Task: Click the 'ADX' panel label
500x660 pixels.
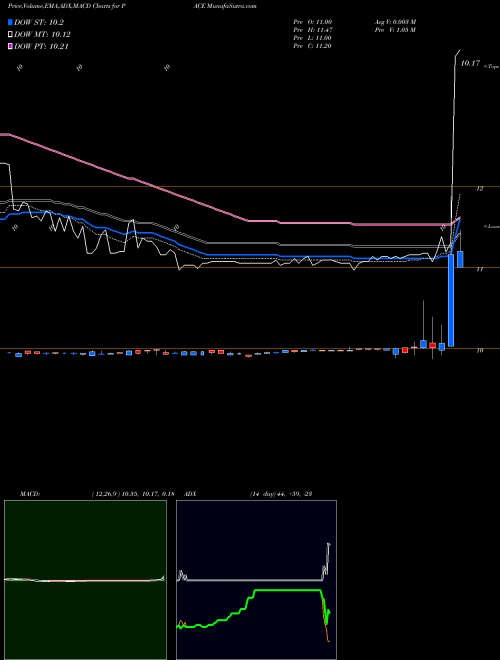Action: (191, 494)
